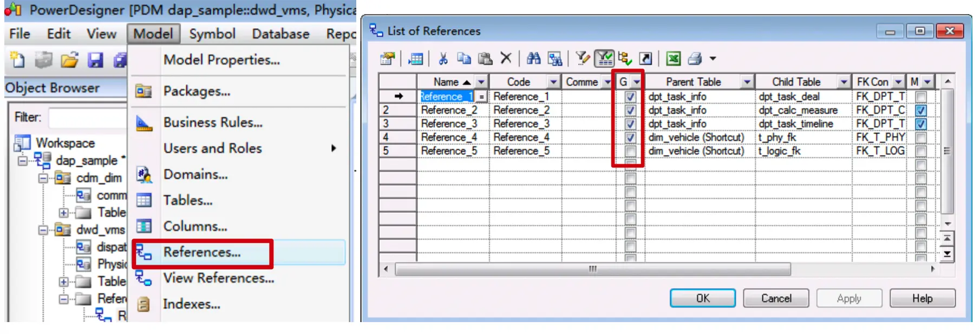Uncheck G checkbox for Reference_1
Image resolution: width=980 pixels, height=334 pixels.
pos(630,97)
